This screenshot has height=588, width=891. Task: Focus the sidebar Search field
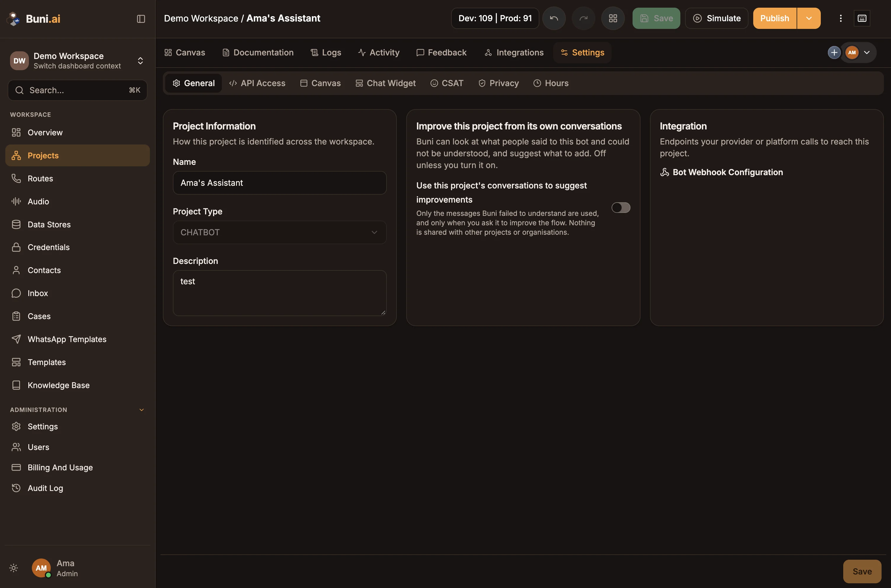[x=77, y=90]
